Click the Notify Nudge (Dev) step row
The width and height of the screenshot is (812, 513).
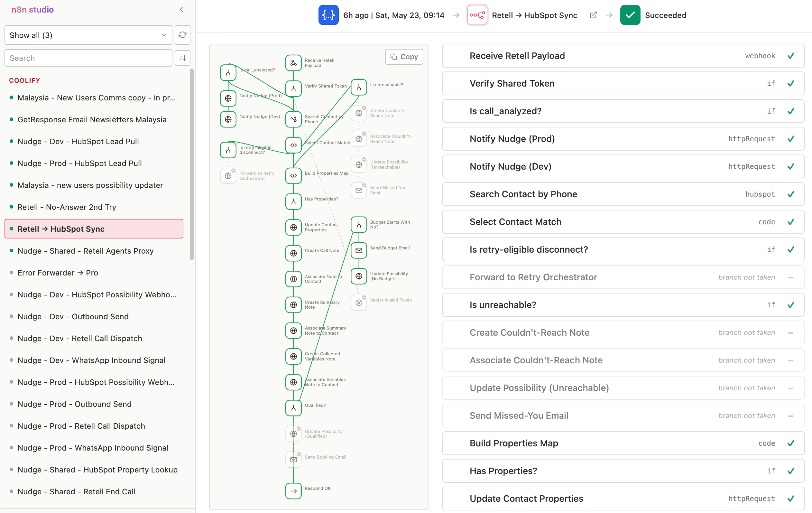click(623, 166)
